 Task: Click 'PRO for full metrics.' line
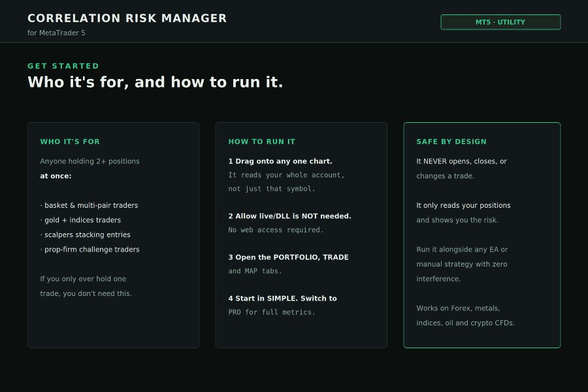pyautogui.click(x=272, y=312)
